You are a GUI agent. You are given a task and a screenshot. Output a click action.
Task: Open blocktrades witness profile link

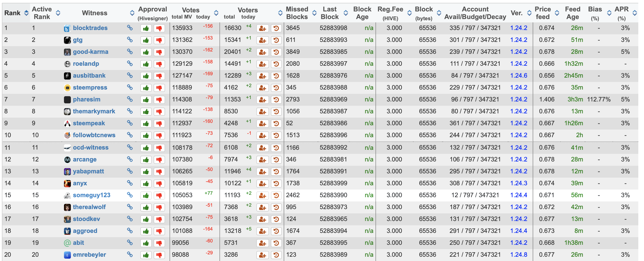(x=90, y=28)
